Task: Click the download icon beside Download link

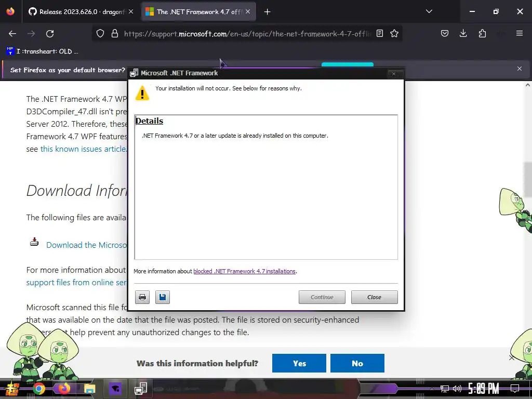Action: coord(34,242)
